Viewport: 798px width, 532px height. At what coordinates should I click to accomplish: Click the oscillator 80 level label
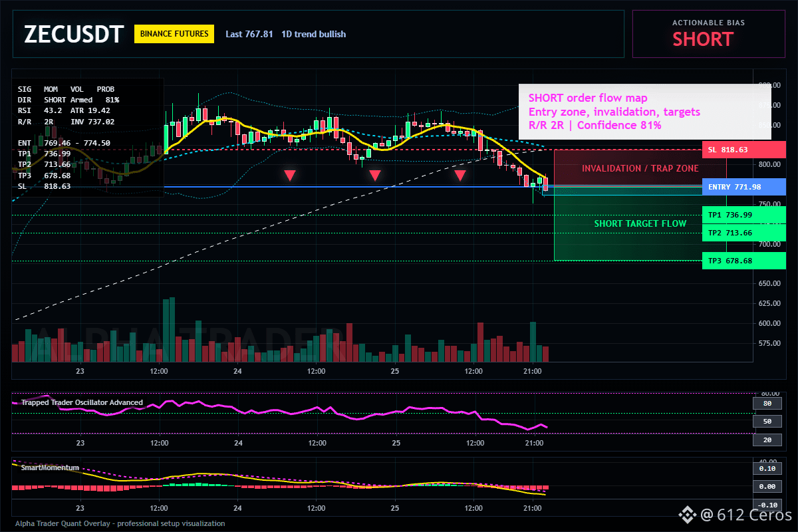[767, 403]
